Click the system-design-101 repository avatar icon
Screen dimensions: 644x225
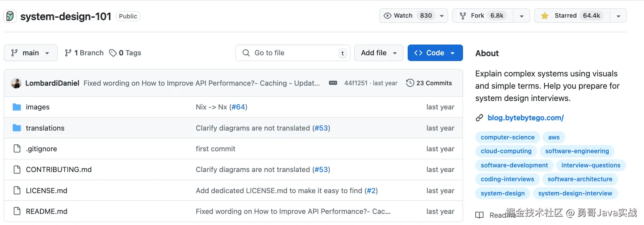point(10,16)
